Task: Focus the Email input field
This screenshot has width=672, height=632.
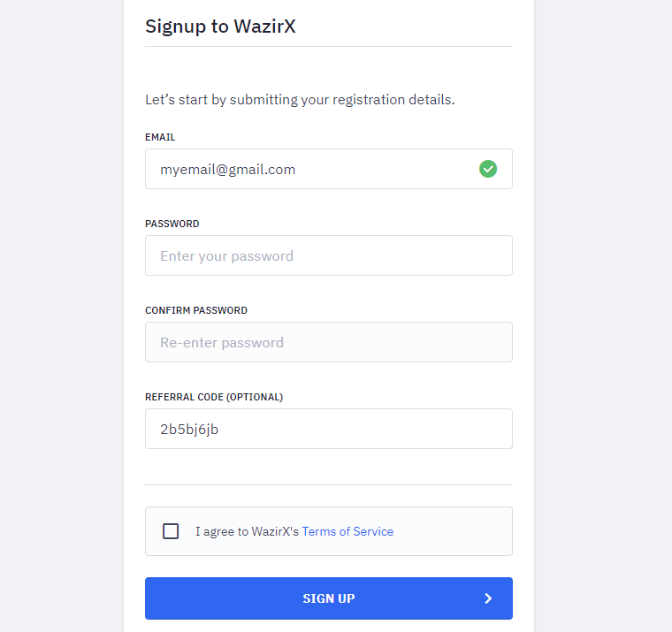Action: pos(329,169)
